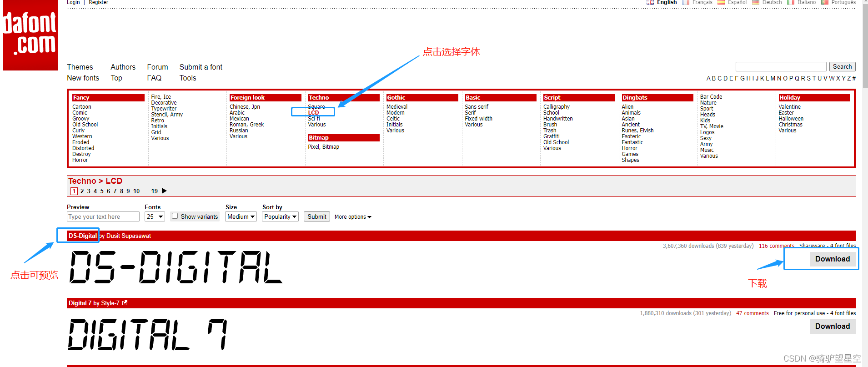Click the Search button

pyautogui.click(x=842, y=66)
